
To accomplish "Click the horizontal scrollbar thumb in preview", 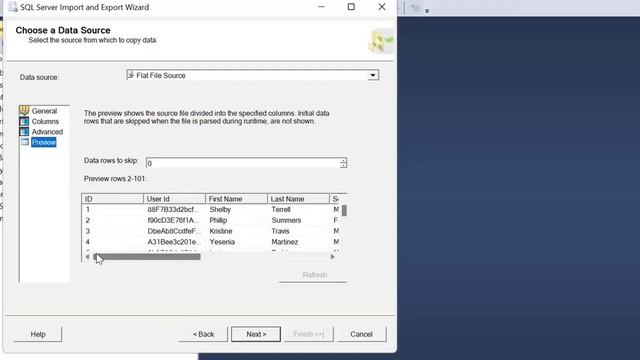I will pyautogui.click(x=147, y=257).
